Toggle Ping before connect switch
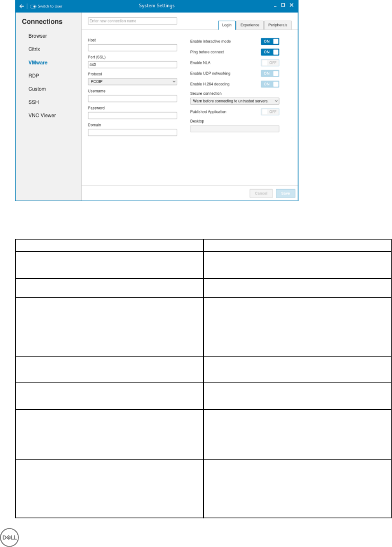Image resolution: width=392 pixels, height=547 pixels. click(x=270, y=52)
